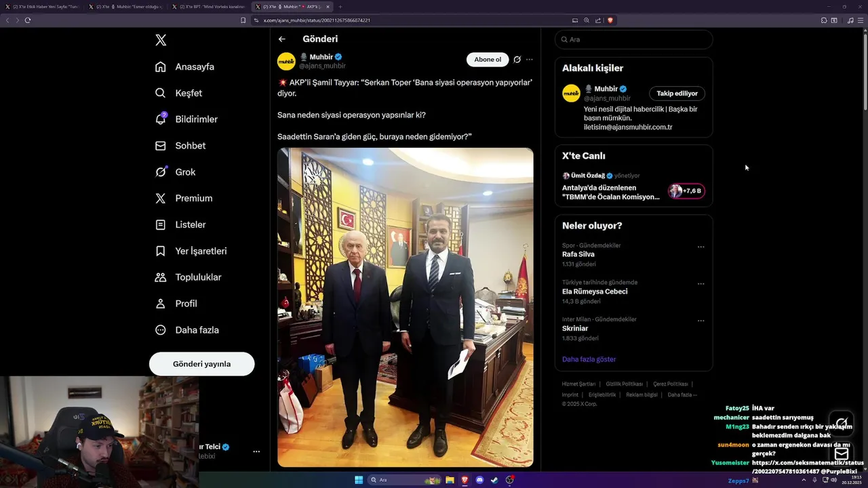Open Çerez Politikası footer link
868x488 pixels.
[671, 384]
